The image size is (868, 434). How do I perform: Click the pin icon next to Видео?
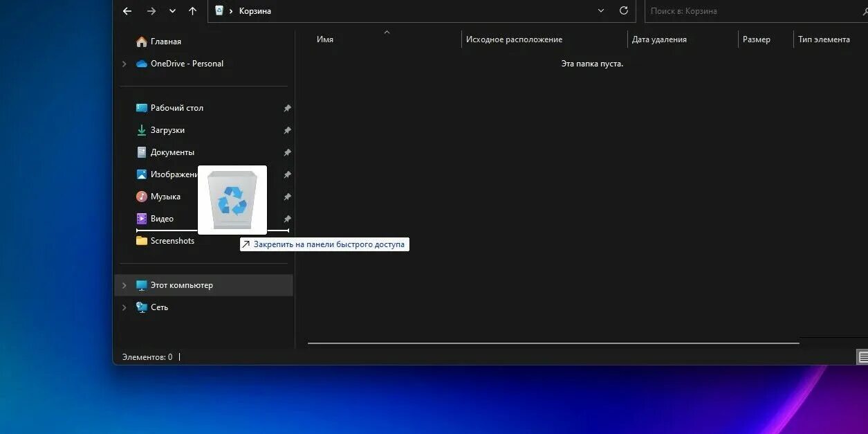(287, 219)
